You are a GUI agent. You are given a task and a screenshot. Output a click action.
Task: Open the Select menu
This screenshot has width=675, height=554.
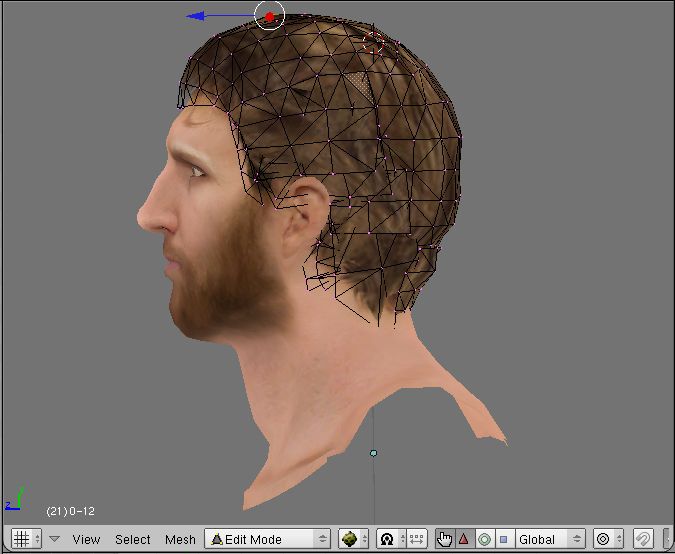pyautogui.click(x=132, y=539)
